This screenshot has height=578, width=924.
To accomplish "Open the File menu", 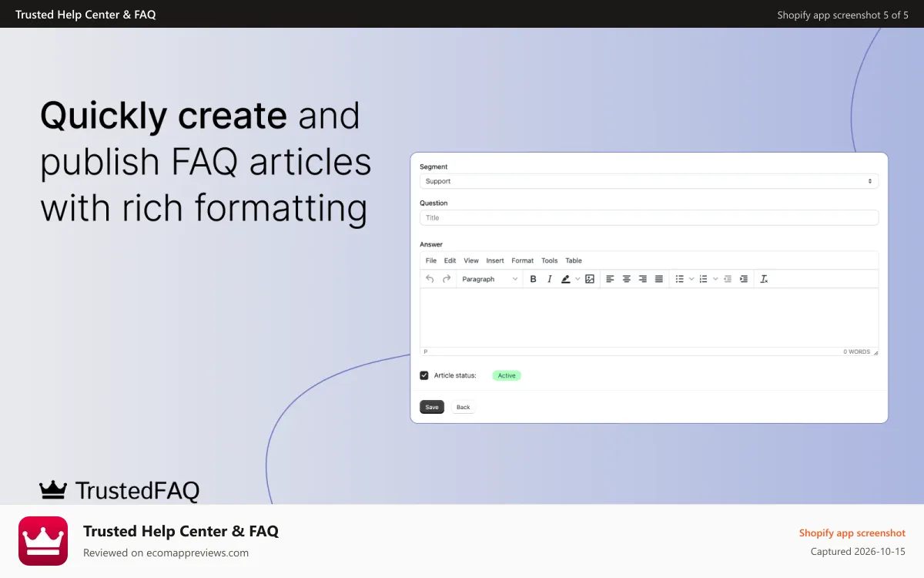I will coord(431,260).
